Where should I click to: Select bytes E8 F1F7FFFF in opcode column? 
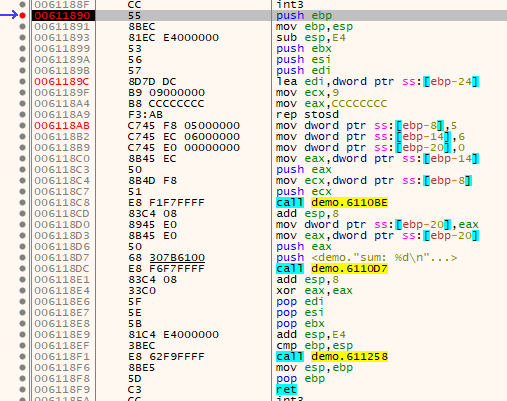tap(166, 202)
